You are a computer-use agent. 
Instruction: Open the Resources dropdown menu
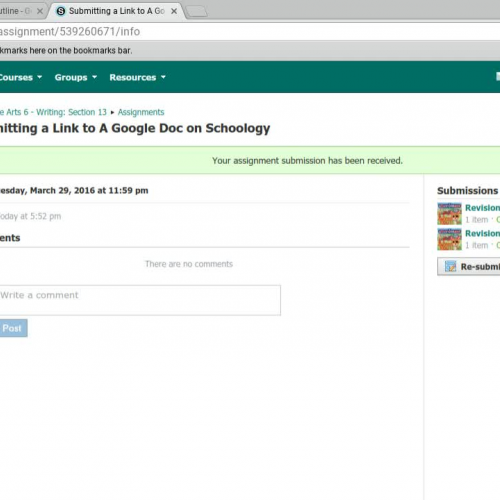[x=137, y=77]
